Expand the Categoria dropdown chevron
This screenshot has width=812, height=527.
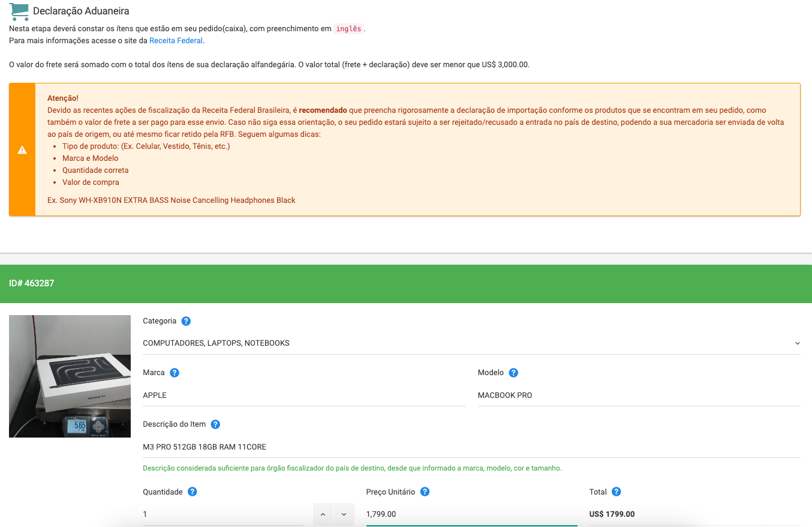pyautogui.click(x=797, y=343)
